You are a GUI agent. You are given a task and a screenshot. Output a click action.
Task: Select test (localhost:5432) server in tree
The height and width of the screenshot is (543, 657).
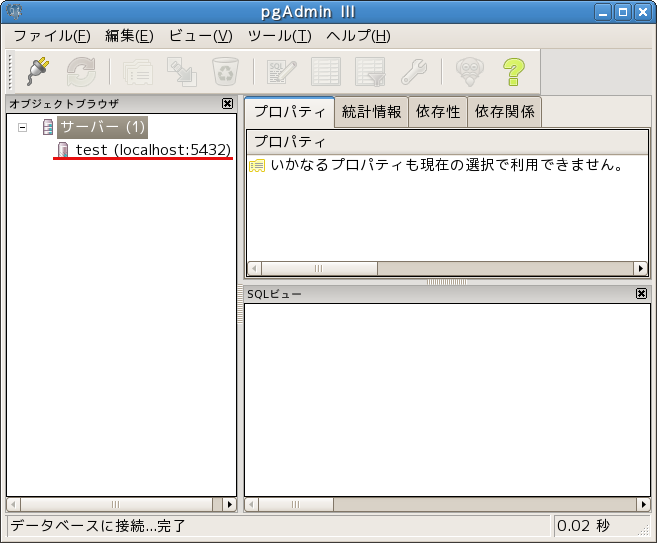point(153,150)
